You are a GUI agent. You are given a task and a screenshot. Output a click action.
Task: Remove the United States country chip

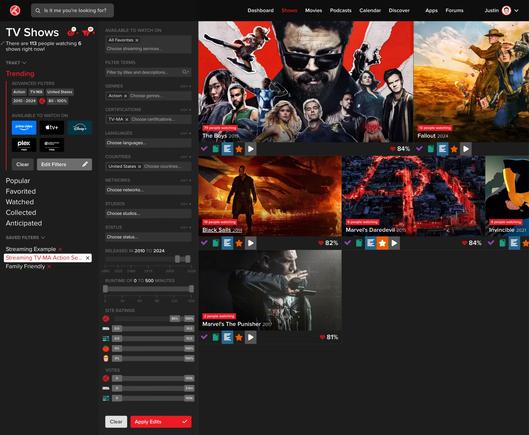click(x=139, y=166)
